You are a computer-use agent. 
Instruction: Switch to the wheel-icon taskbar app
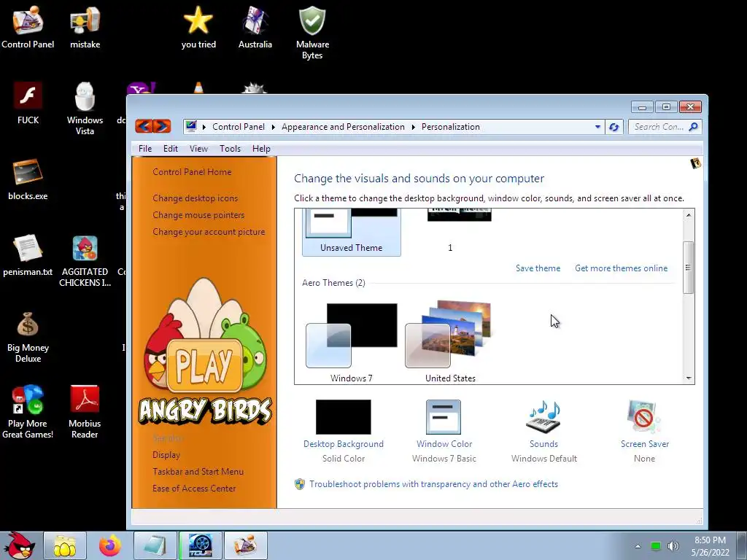pos(200,545)
